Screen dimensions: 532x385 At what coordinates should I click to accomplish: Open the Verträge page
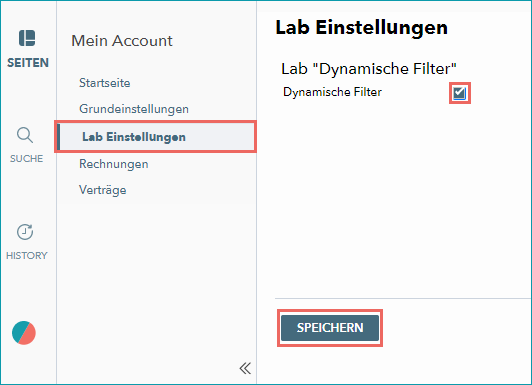tap(102, 190)
